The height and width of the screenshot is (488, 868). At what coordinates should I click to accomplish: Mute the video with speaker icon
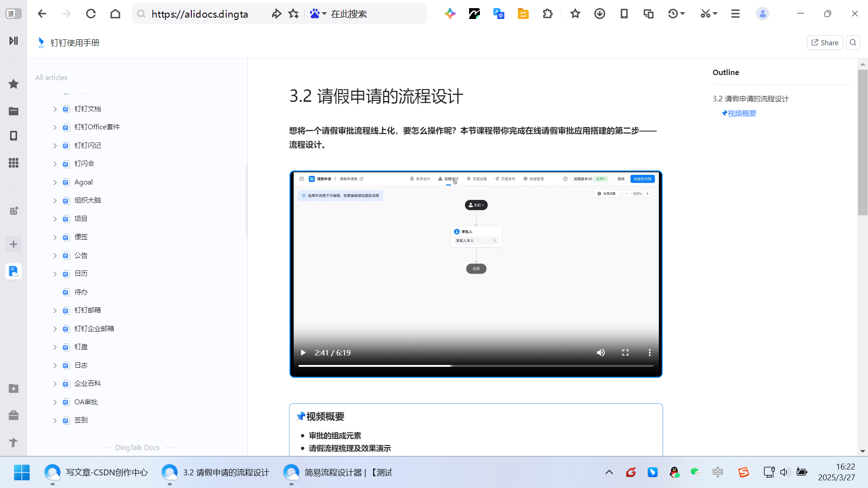(601, 353)
